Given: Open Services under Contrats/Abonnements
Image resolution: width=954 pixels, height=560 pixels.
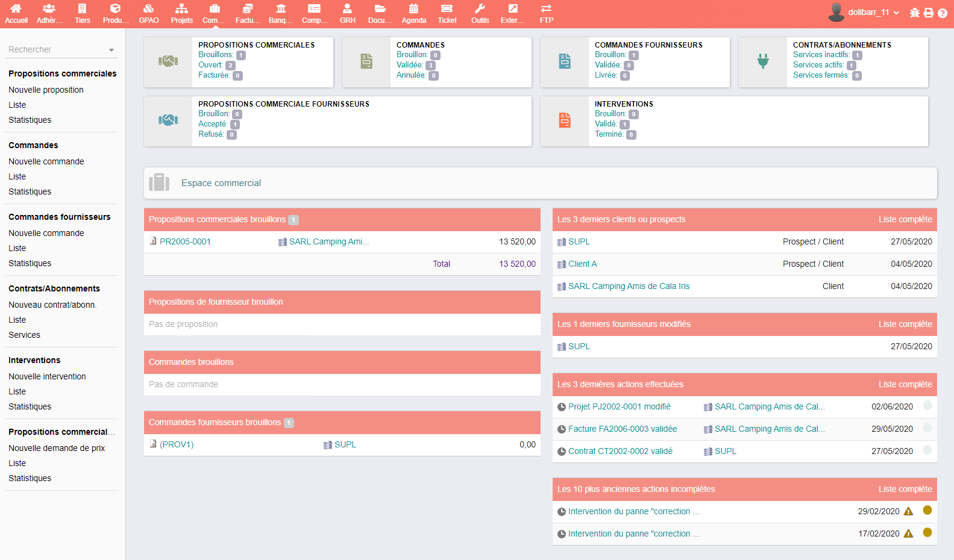Looking at the screenshot, I should [x=24, y=335].
